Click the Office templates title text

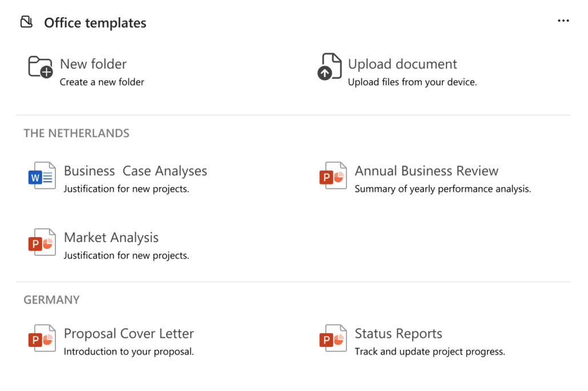coord(95,23)
